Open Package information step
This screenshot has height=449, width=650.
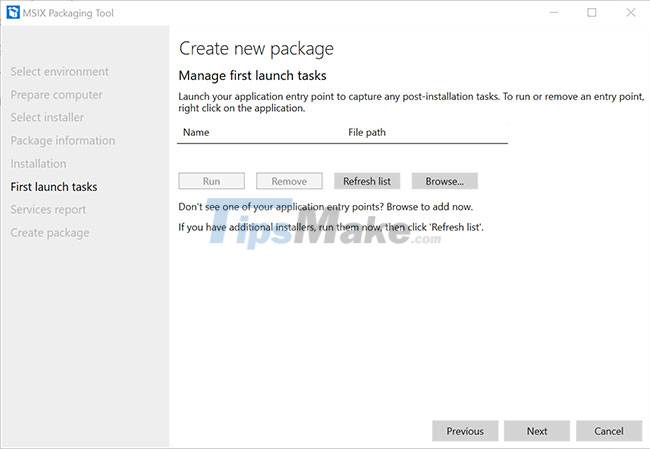(x=63, y=141)
